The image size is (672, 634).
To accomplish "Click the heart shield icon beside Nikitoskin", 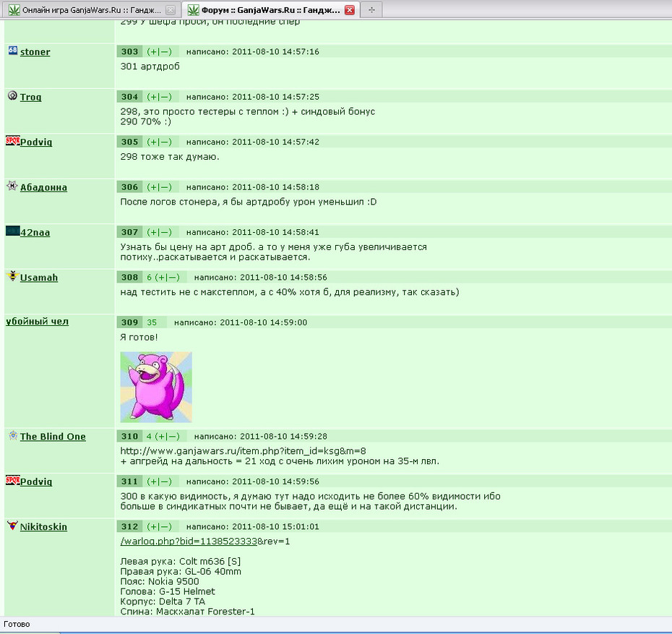I will (x=12, y=525).
